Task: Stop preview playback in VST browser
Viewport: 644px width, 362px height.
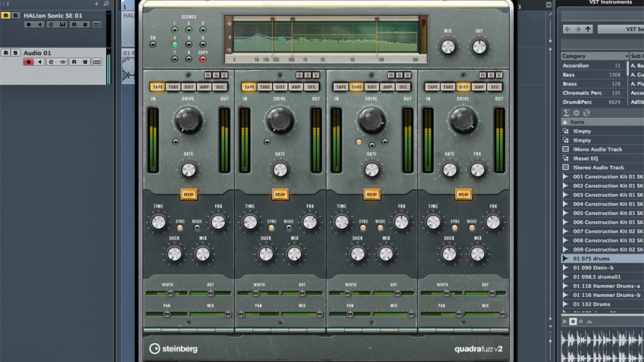Action: click(573, 321)
